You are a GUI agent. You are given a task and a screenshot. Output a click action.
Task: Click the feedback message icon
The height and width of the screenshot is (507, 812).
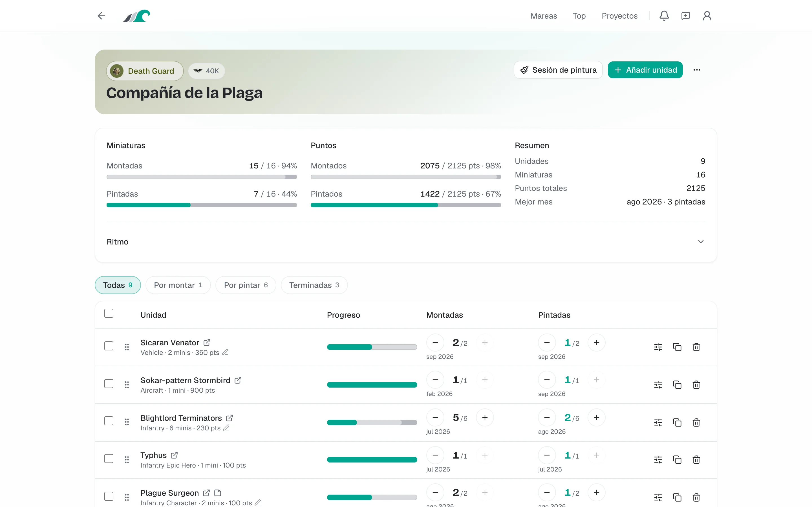[685, 16]
